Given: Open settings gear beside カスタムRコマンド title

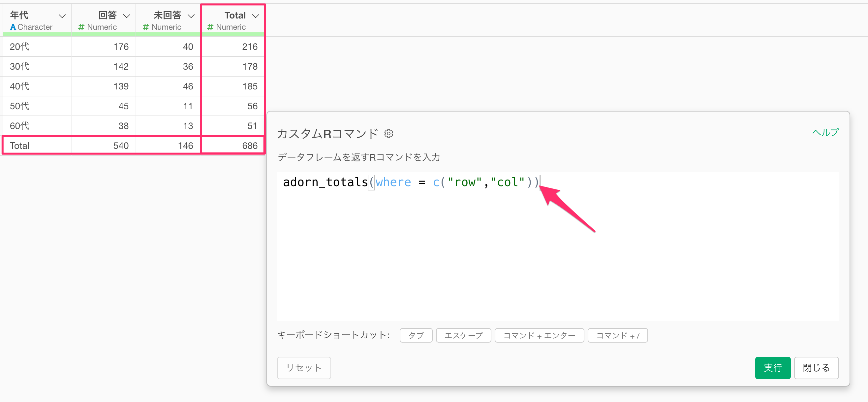Looking at the screenshot, I should [388, 134].
